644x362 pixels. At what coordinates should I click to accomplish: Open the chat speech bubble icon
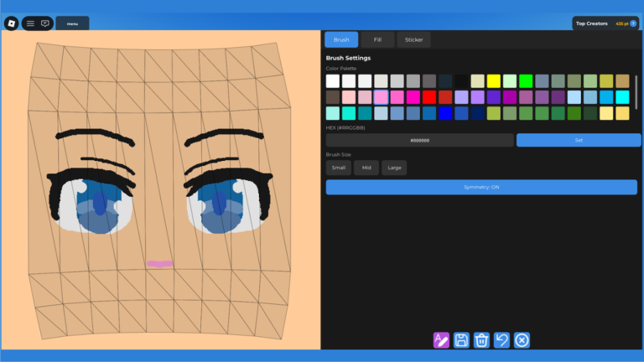[45, 23]
